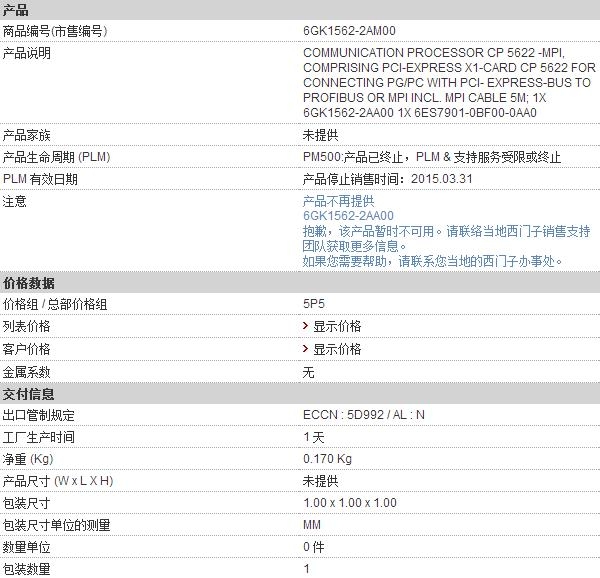Select the 注意 label
The image size is (600, 578).
15,201
